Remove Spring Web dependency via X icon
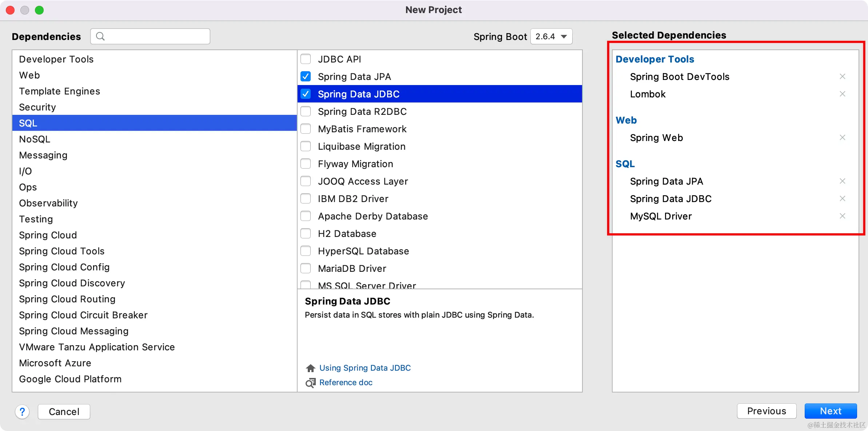The image size is (868, 431). pos(842,137)
